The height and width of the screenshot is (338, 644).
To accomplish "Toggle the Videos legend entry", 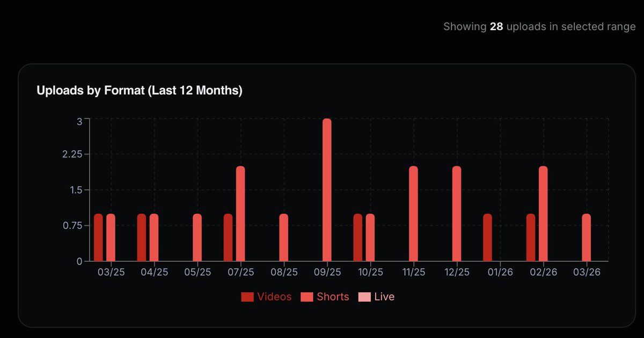I will click(266, 297).
